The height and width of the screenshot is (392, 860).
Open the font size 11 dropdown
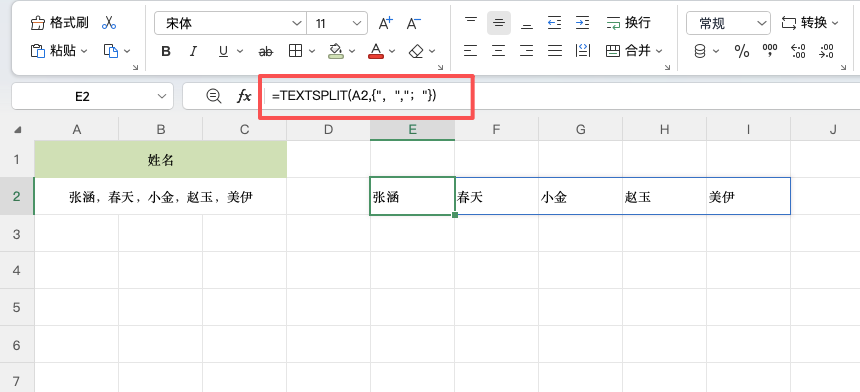click(x=357, y=24)
